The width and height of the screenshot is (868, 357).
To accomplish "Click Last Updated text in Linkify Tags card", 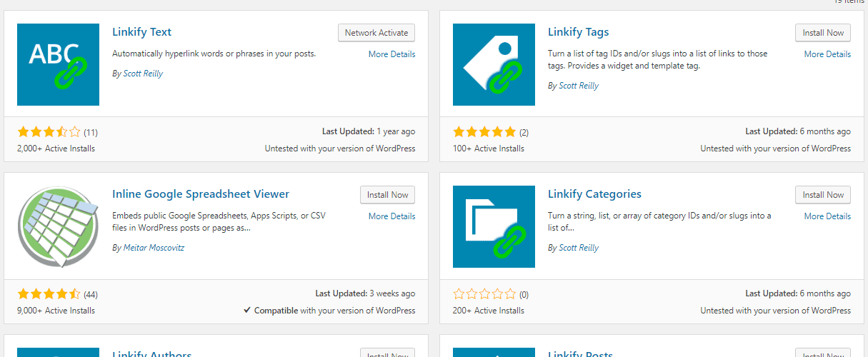I will (798, 131).
